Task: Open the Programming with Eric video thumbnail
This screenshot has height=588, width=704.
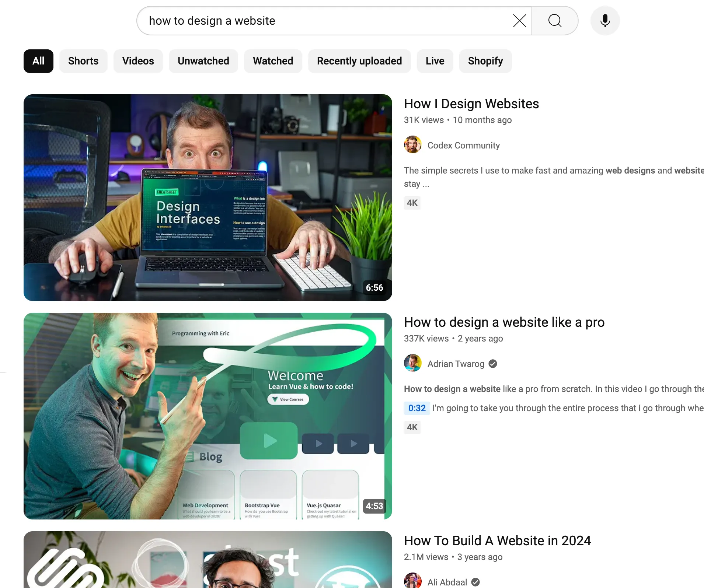Action: click(x=208, y=416)
